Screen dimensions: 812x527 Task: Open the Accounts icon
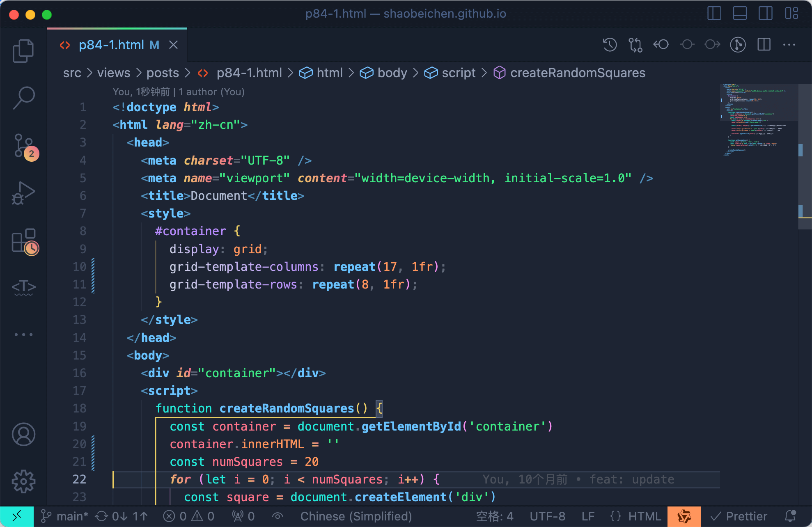tap(23, 434)
